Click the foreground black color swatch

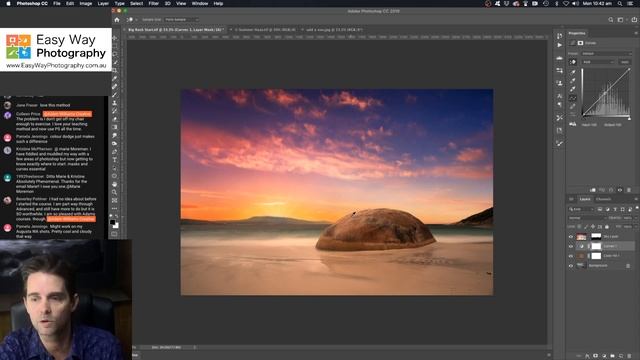[x=113, y=222]
